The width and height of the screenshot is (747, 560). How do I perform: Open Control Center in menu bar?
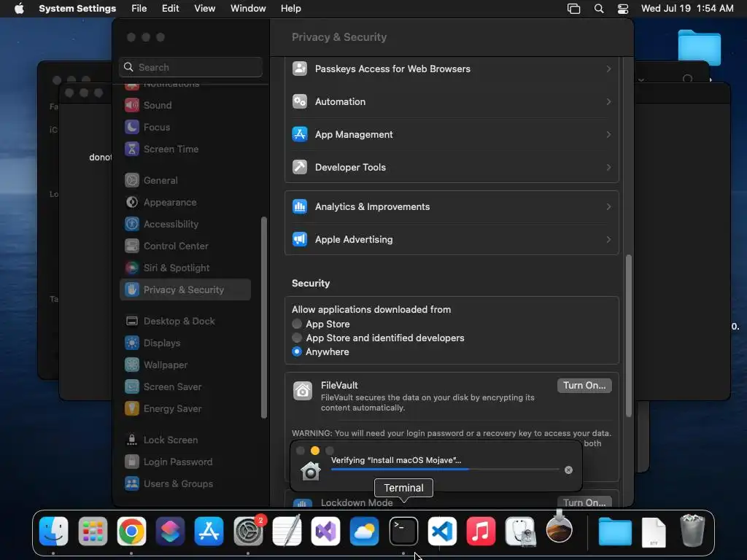coord(623,9)
